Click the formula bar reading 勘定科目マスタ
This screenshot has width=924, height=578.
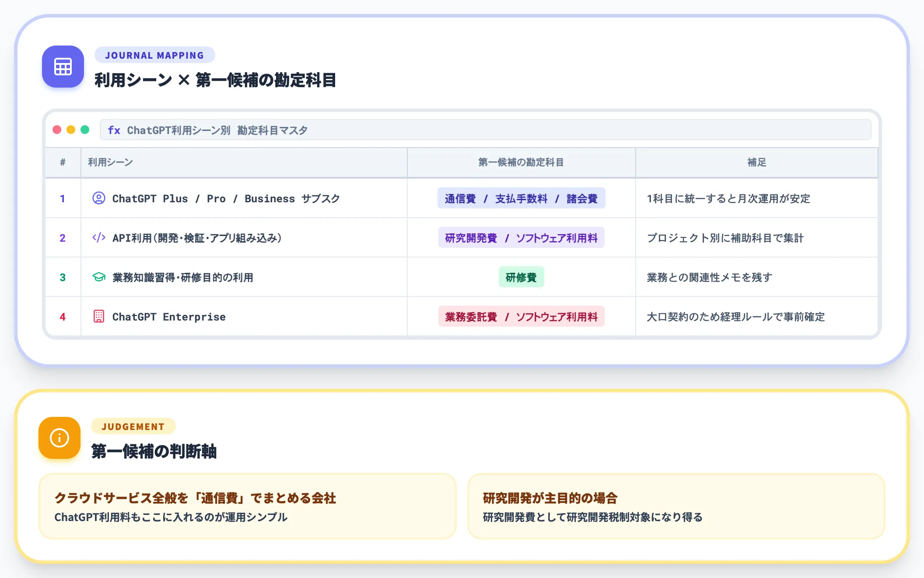coord(485,130)
